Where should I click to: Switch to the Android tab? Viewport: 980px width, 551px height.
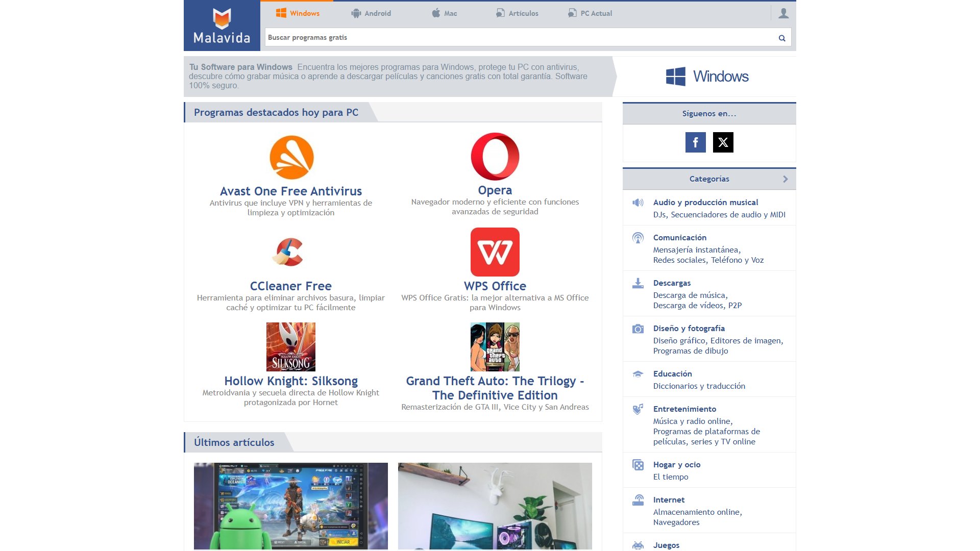point(371,13)
